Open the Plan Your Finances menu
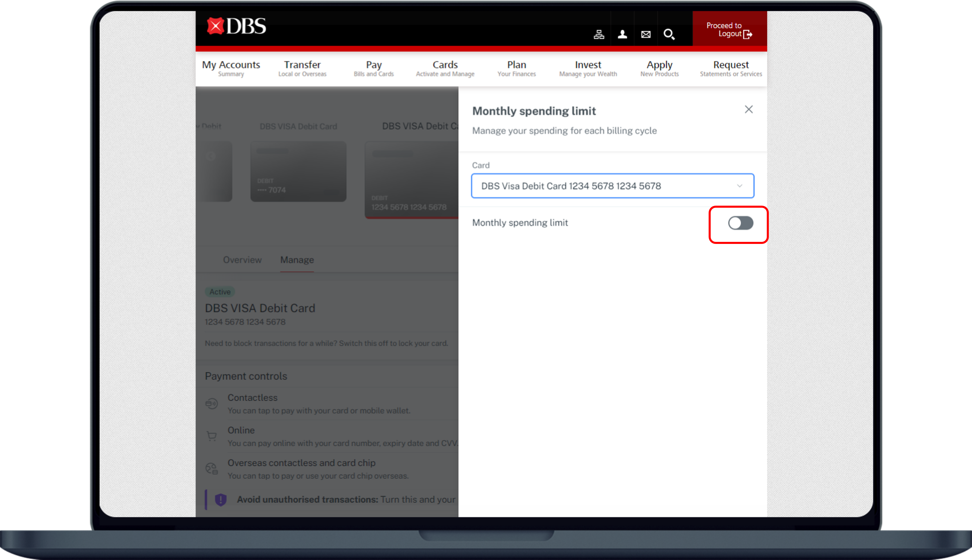 pos(516,69)
